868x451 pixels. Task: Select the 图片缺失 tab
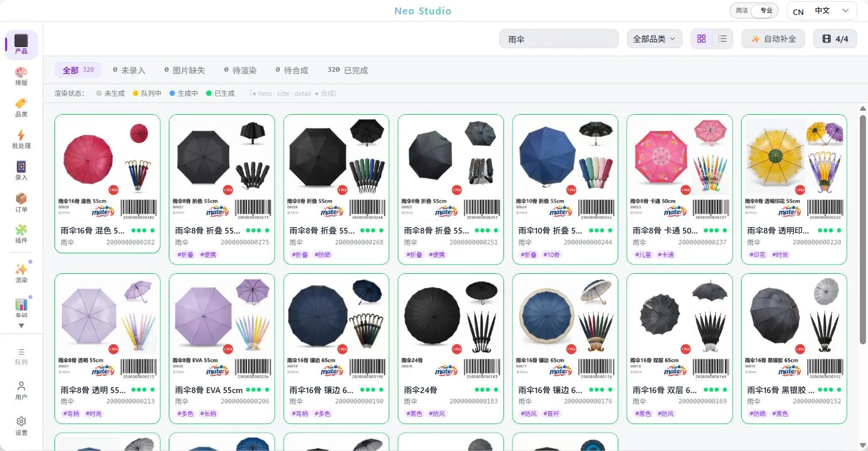pos(184,70)
